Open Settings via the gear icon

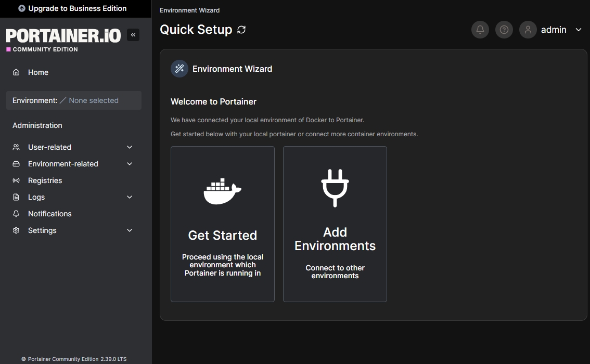(16, 230)
